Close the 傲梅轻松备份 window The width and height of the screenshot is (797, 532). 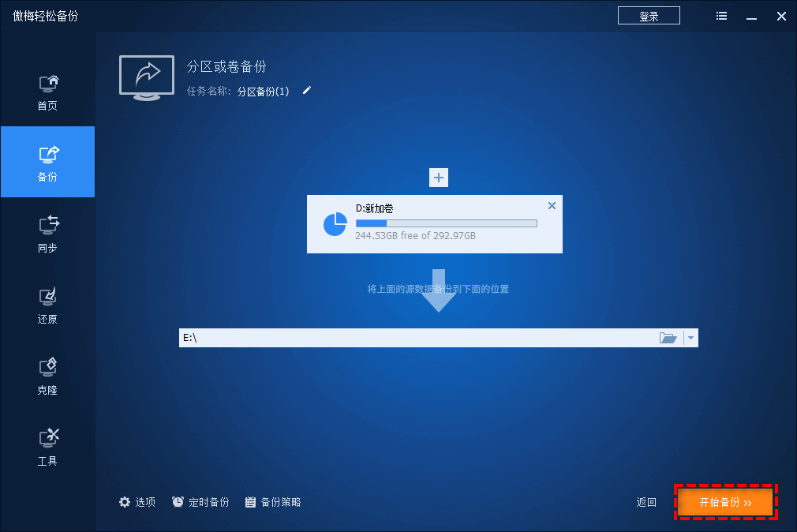pos(781,17)
